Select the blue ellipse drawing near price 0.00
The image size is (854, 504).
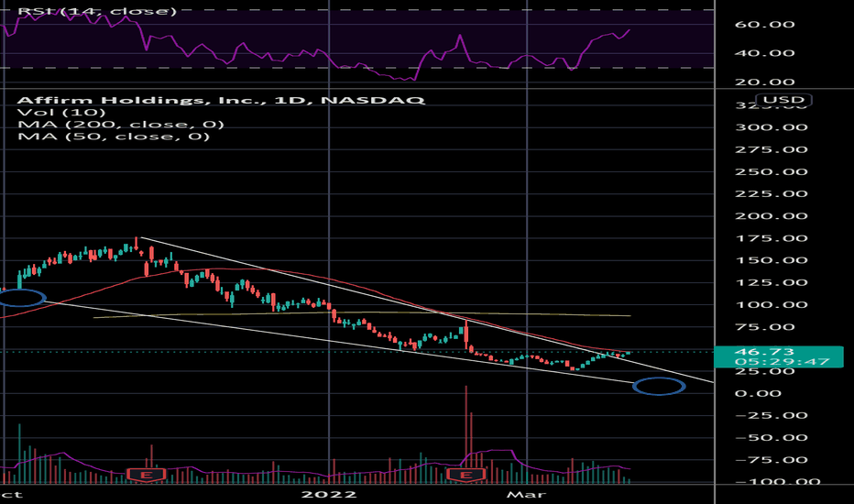pyautogui.click(x=659, y=387)
